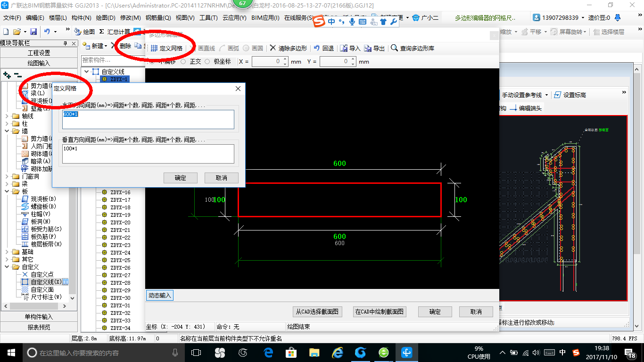
Task: Collapse the 墙 folder in navigation tree
Action: click(x=7, y=131)
